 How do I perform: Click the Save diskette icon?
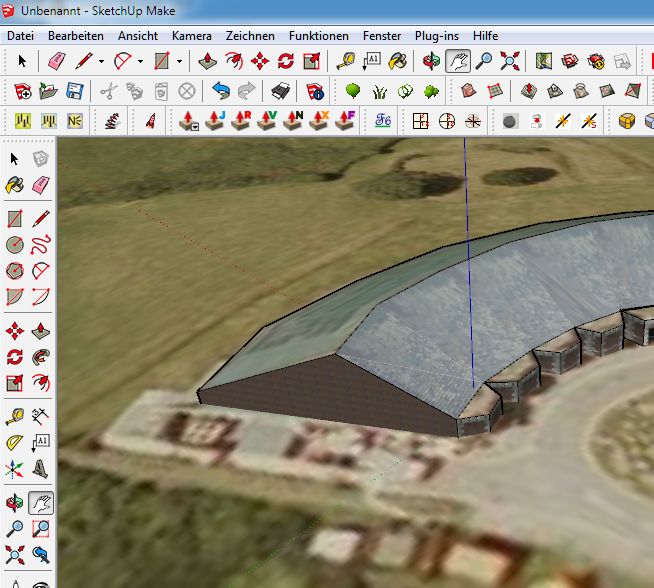pyautogui.click(x=74, y=92)
